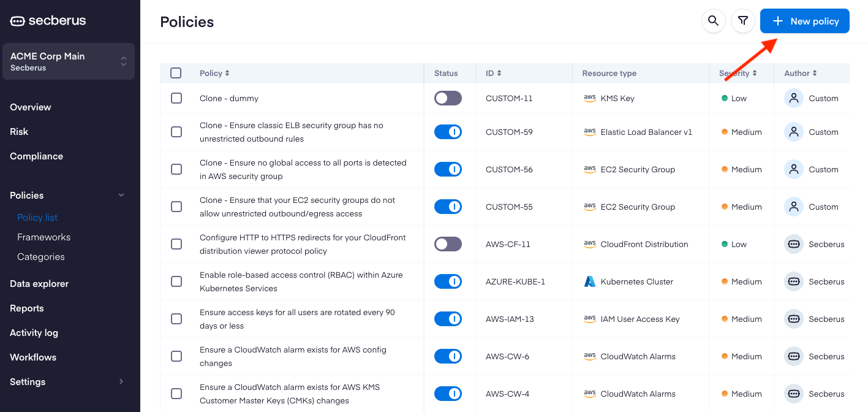Open the RBAC within Azure Kubernetes Services policy
The width and height of the screenshot is (868, 412).
click(x=301, y=281)
